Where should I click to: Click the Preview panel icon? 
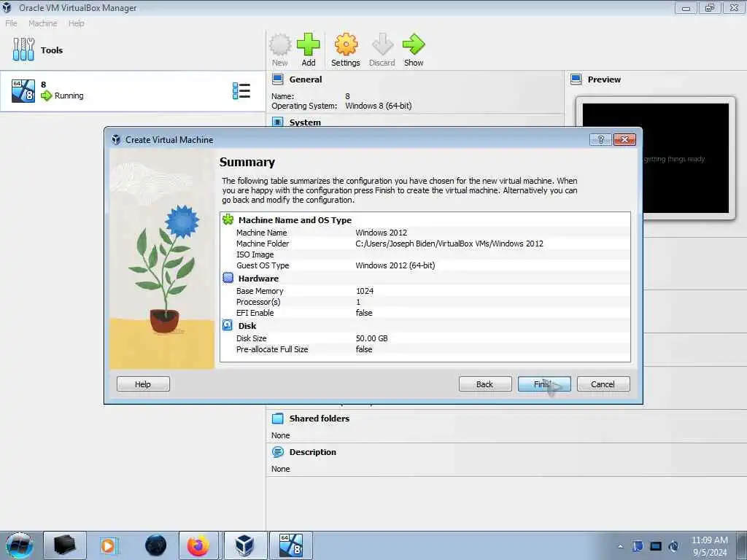click(x=576, y=79)
